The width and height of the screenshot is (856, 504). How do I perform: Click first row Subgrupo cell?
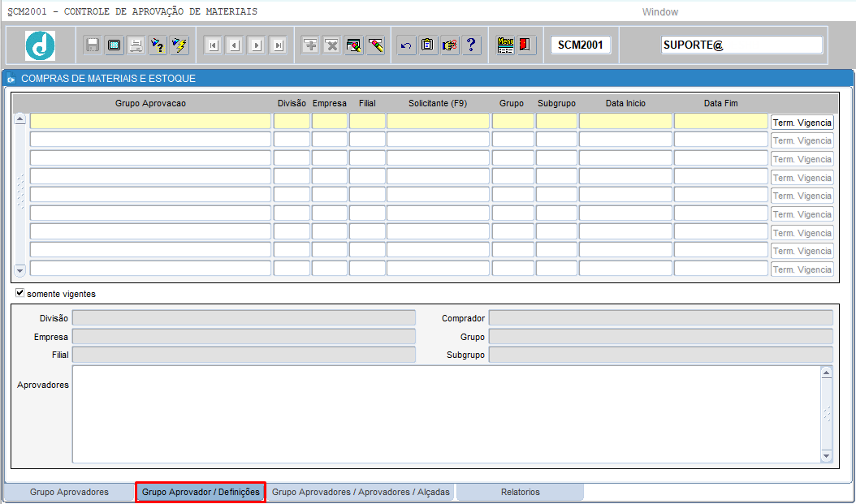pyautogui.click(x=556, y=121)
